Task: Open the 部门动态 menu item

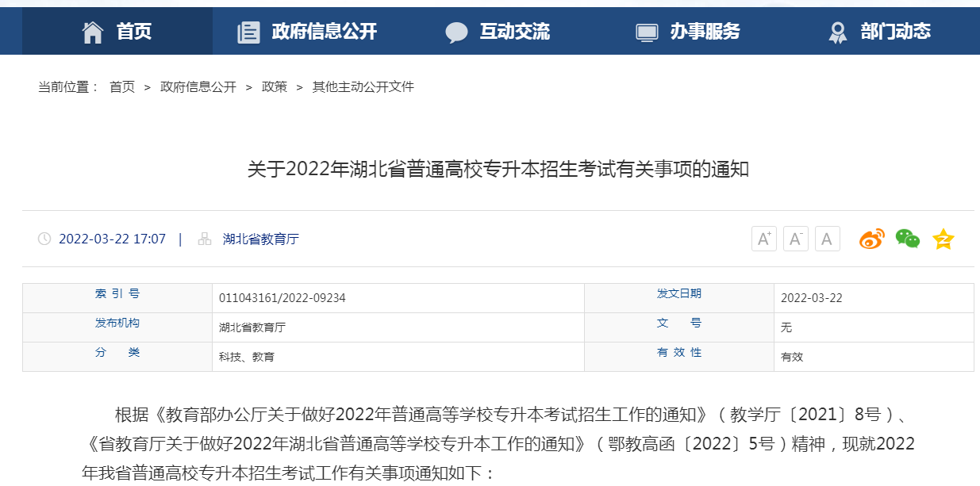Action: pos(895,32)
